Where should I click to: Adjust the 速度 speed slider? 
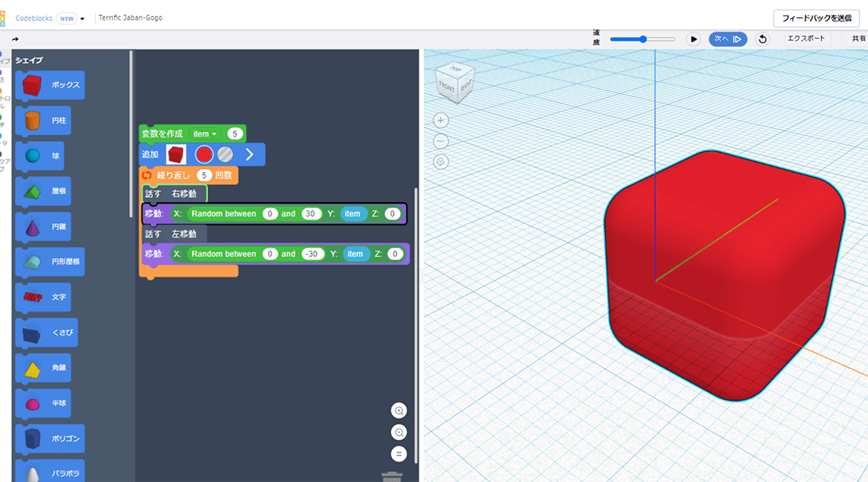[642, 39]
